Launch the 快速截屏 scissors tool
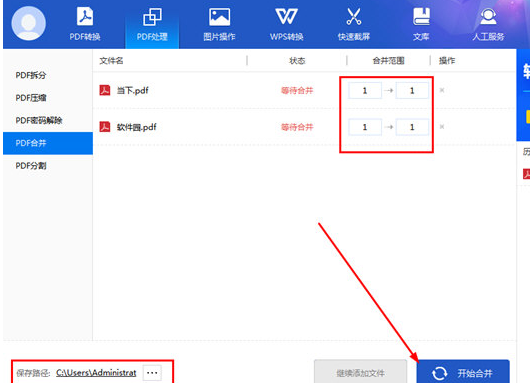This screenshot has width=530, height=383. click(x=354, y=24)
